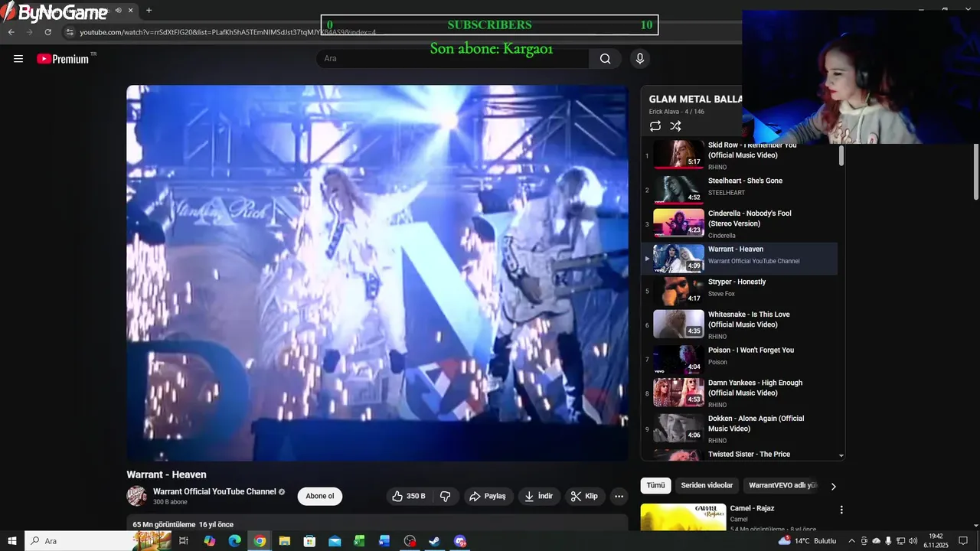Share the video via Paylaş
The width and height of the screenshot is (980, 551).
pos(488,496)
